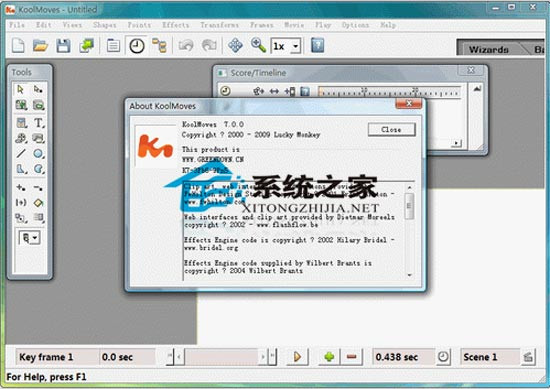Click the Scene 1 field
Image resolution: width=550 pixels, height=389 pixels.
coord(490,357)
